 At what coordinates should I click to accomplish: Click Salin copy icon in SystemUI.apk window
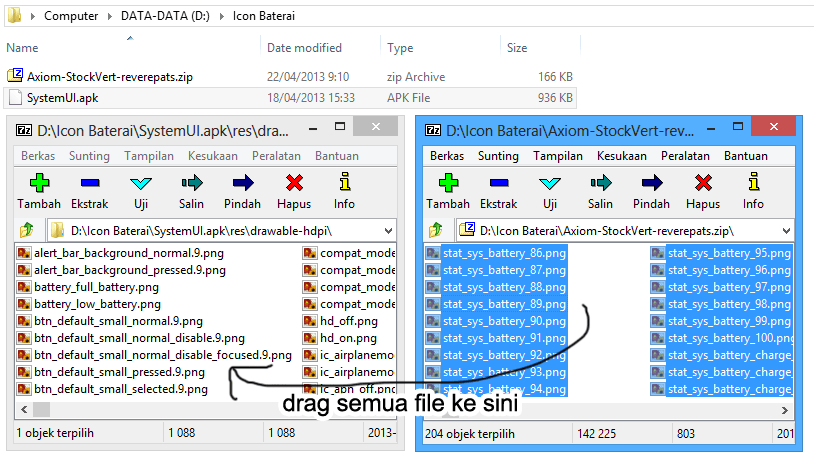[192, 183]
